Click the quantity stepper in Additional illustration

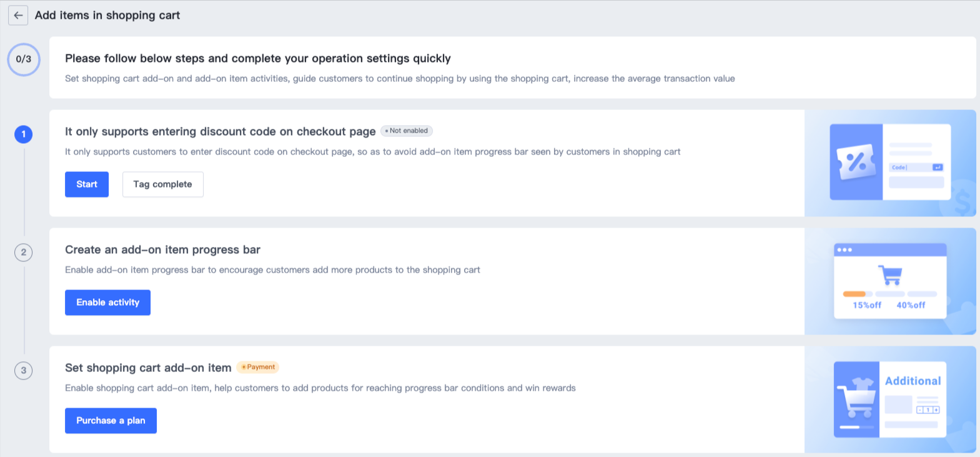click(x=928, y=410)
